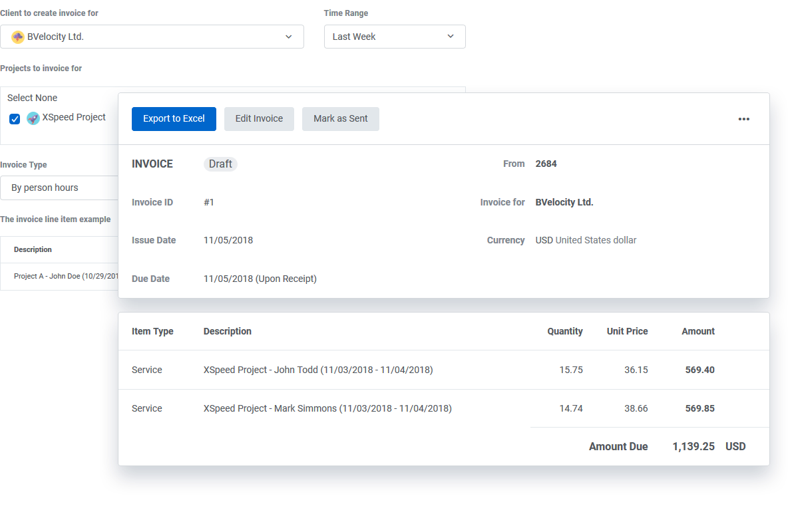Click Export to Excel button
This screenshot has height=532, width=788.
coord(174,119)
